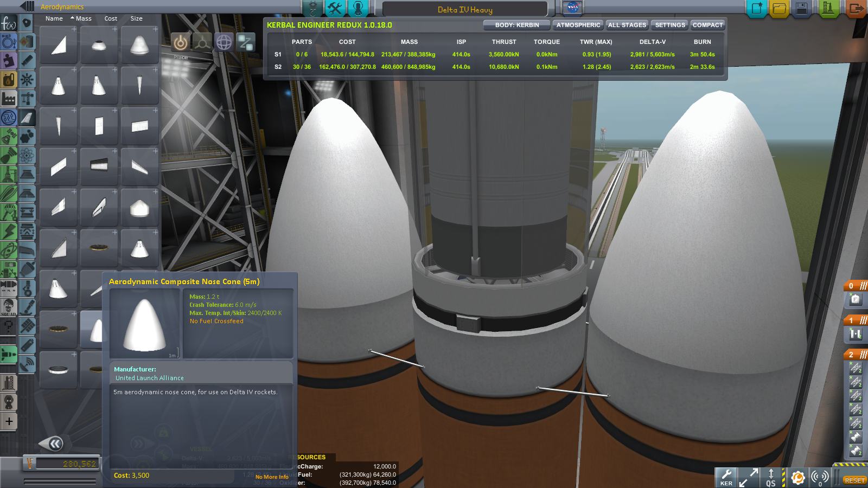Open the Filter by Tech Level icon

[x=9, y=118]
